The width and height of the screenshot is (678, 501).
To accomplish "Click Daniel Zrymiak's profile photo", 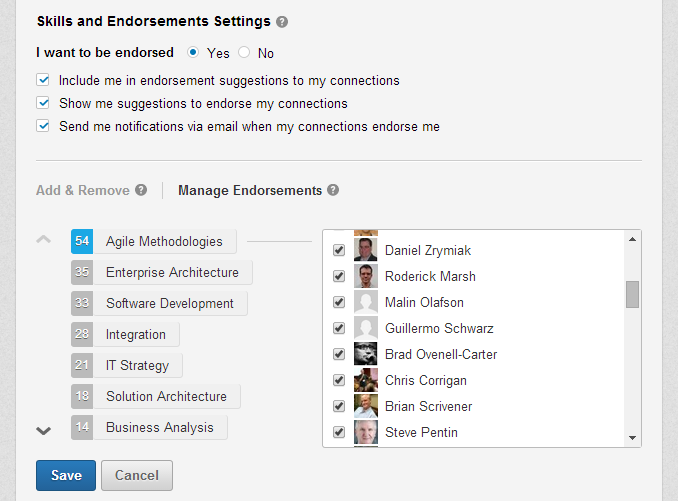I will [x=365, y=250].
